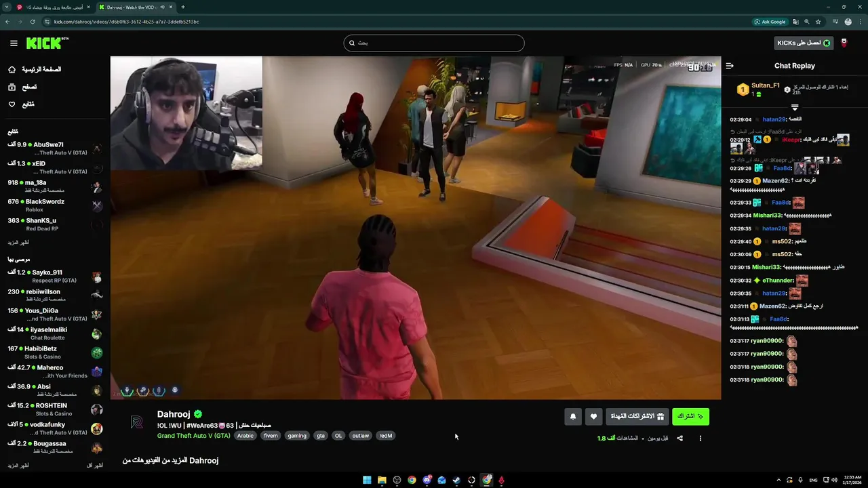The height and width of the screenshot is (488, 868).
Task: Expand 'Show more' under the followed channels
Action: click(x=18, y=242)
